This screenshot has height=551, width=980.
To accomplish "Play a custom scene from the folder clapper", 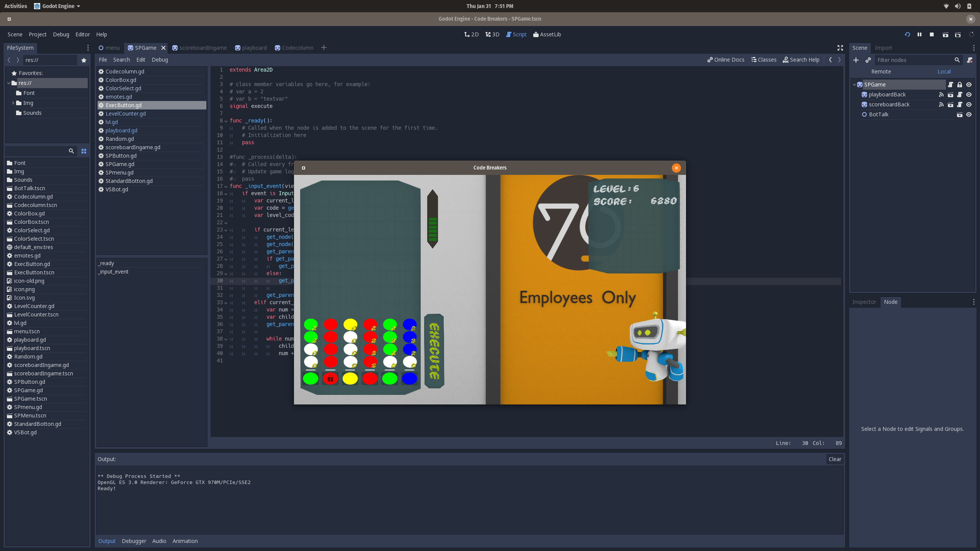I will point(958,34).
